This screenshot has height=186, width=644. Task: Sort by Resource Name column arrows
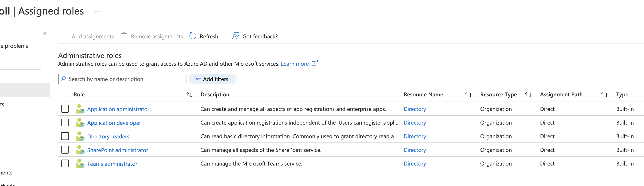(468, 95)
